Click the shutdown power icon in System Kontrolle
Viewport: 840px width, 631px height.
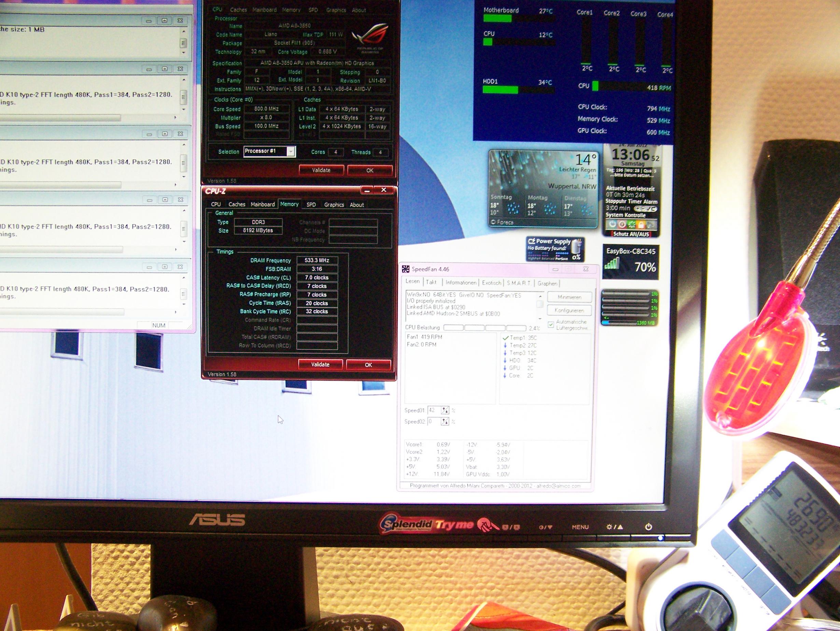[613, 224]
